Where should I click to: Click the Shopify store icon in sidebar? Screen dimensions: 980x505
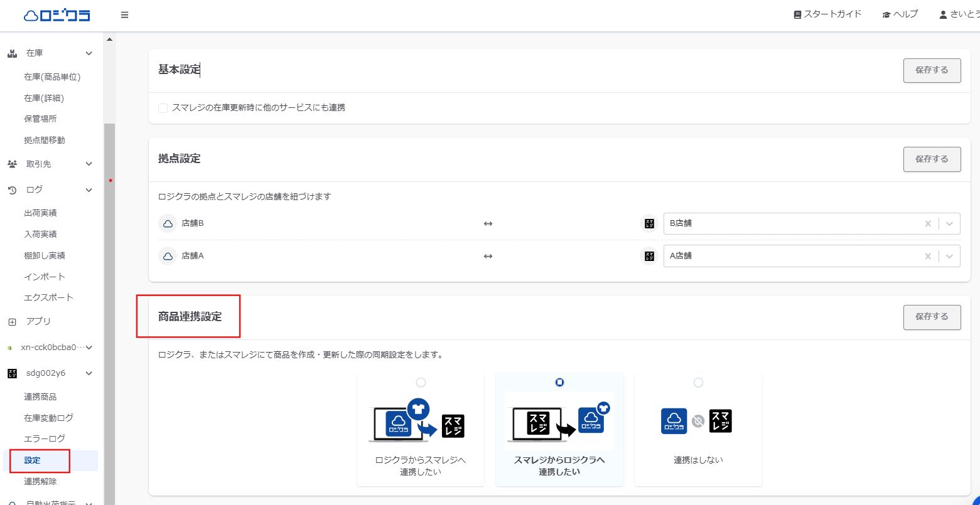coord(9,348)
